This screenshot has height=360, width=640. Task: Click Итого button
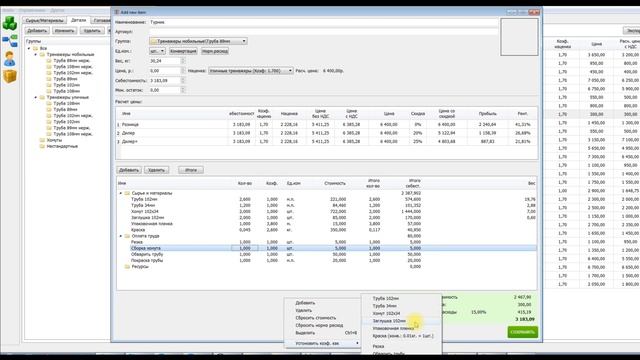pos(191,170)
